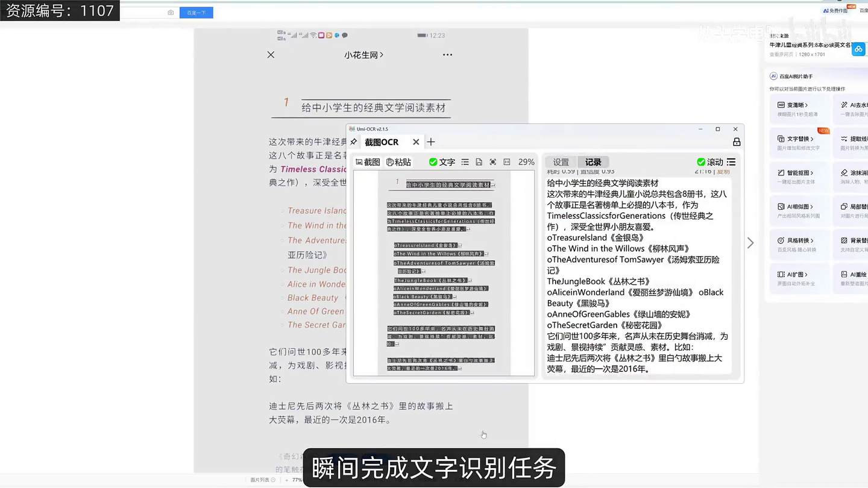This screenshot has width=868, height=488.
Task: Click the 29% zoom percentage value
Action: (526, 162)
